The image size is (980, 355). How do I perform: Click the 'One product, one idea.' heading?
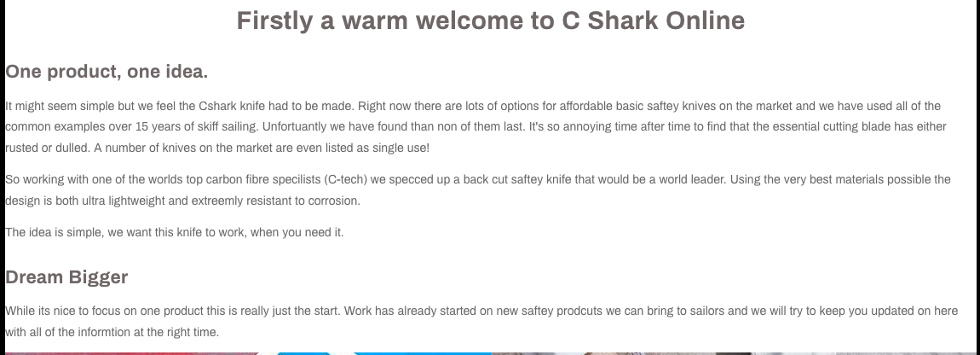[107, 72]
